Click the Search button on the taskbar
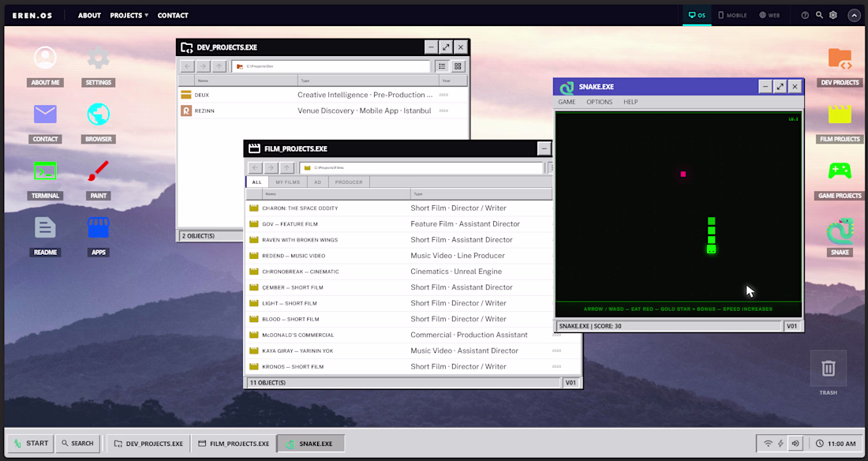 click(77, 444)
